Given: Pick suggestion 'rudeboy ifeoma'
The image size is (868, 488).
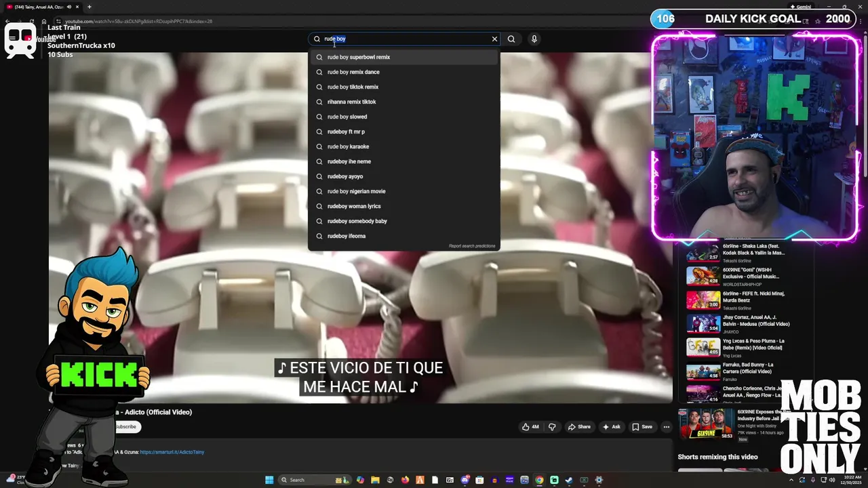Looking at the screenshot, I should click(404, 236).
